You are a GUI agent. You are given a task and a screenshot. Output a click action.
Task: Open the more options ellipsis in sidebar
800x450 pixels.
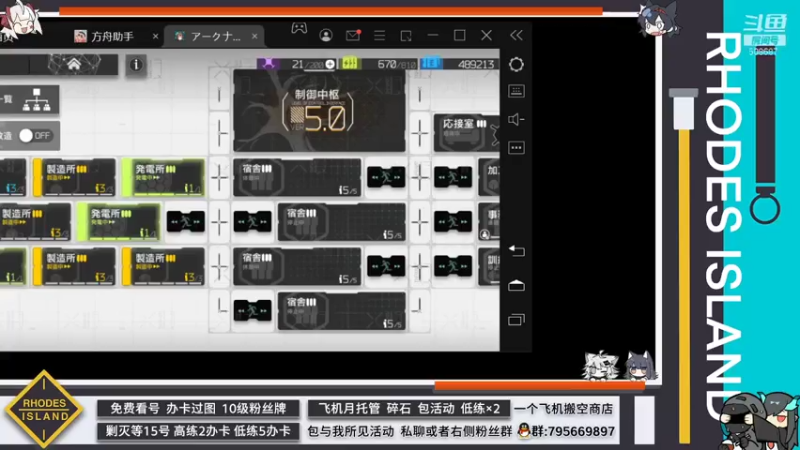pos(516,148)
